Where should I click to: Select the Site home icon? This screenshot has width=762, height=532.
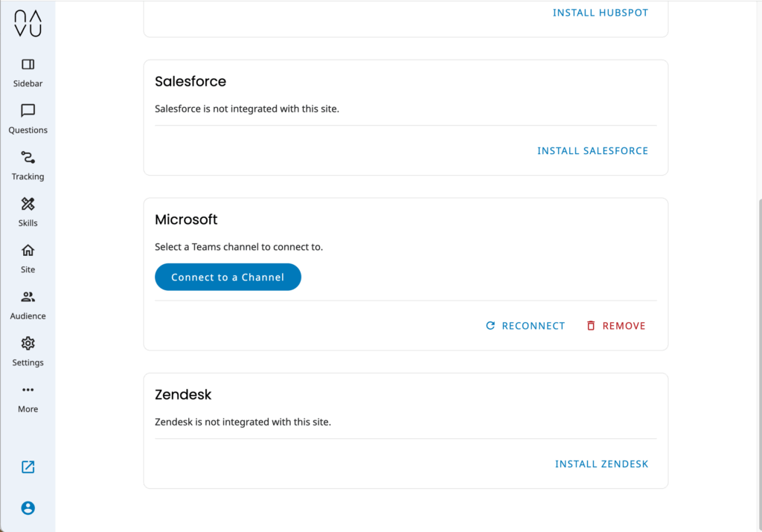(28, 251)
